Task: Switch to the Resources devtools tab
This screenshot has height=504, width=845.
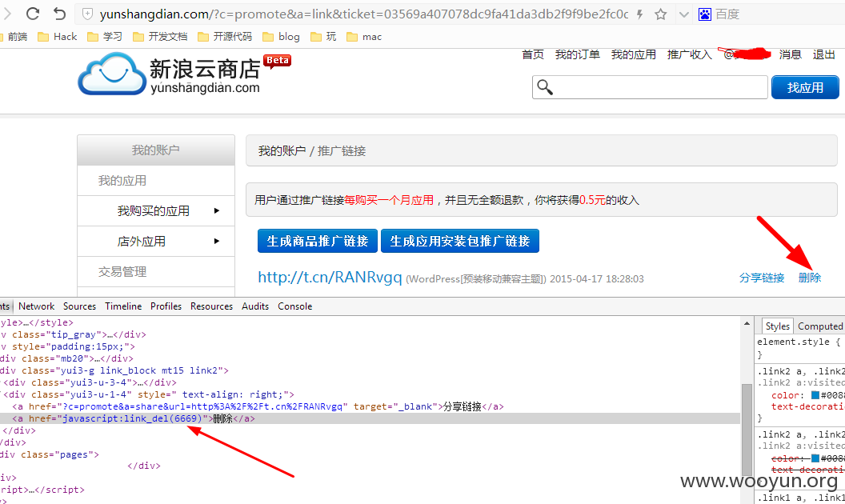Action: [211, 306]
